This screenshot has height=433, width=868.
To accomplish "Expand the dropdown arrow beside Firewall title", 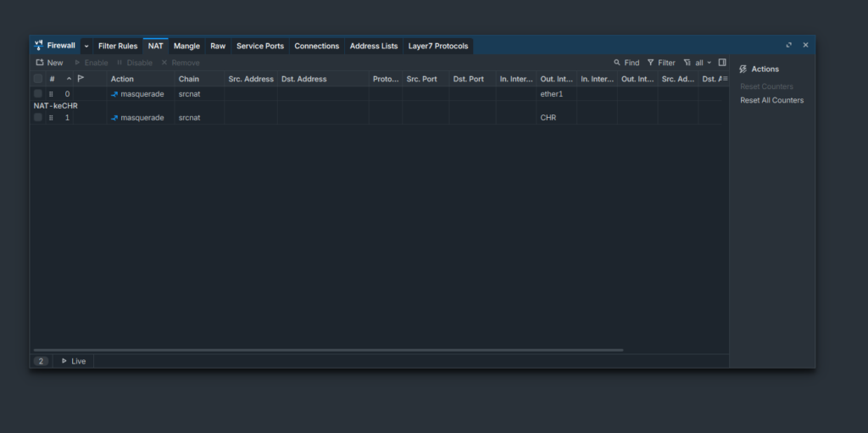I will [86, 46].
